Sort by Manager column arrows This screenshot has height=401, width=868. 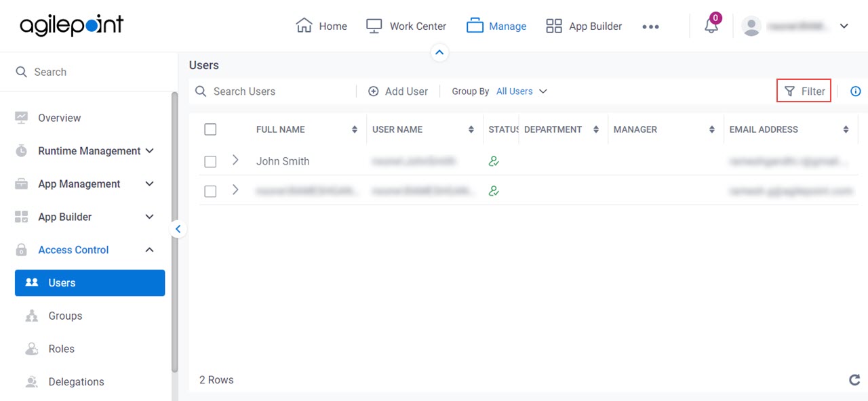[712, 129]
